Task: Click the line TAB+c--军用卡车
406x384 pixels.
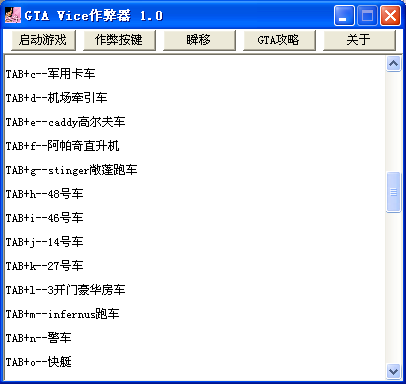Action: [x=50, y=74]
